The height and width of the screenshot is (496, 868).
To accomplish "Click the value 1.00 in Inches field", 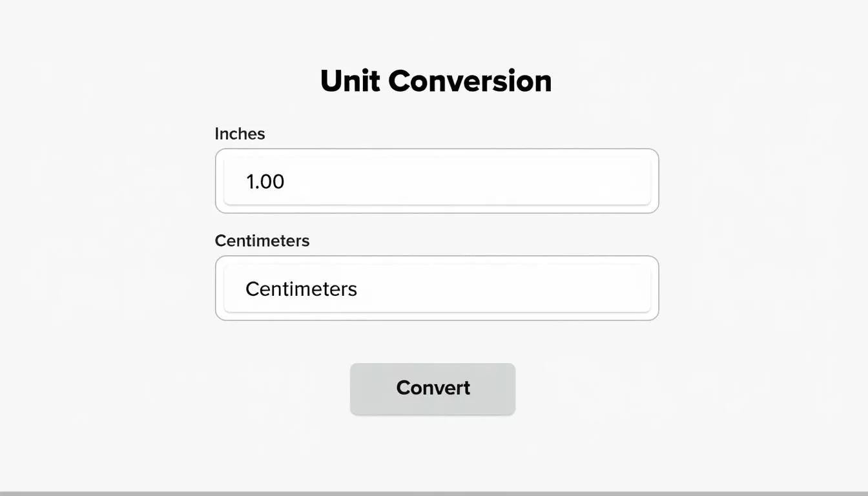I will [x=265, y=181].
